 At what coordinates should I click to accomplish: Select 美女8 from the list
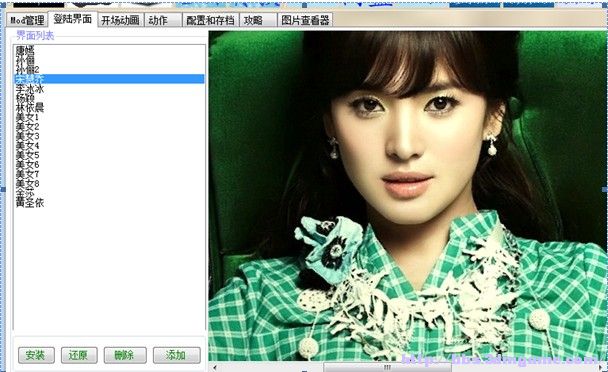point(109,183)
